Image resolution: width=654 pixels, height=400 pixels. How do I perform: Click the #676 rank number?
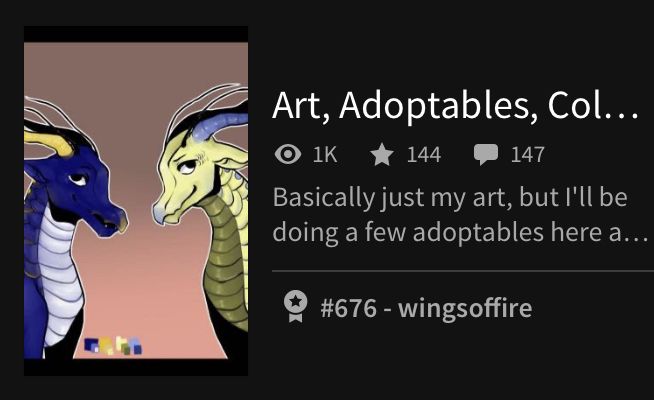click(x=348, y=308)
